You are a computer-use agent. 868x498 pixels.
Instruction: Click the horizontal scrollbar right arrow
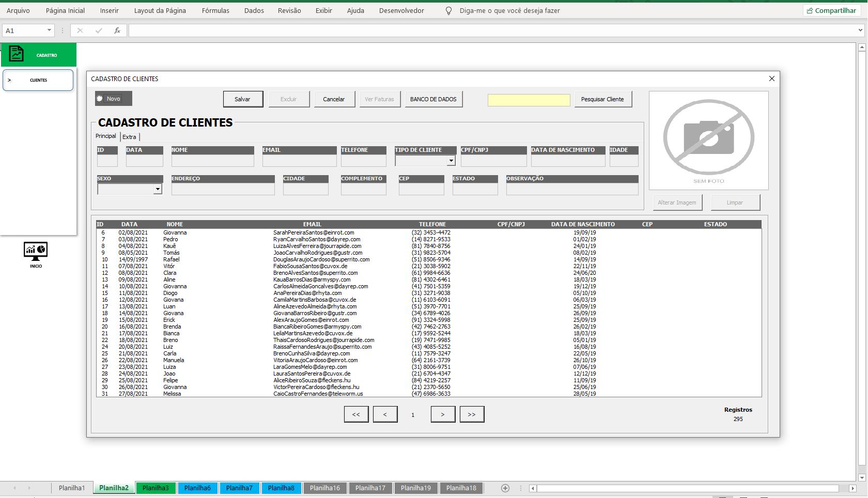[853, 488]
